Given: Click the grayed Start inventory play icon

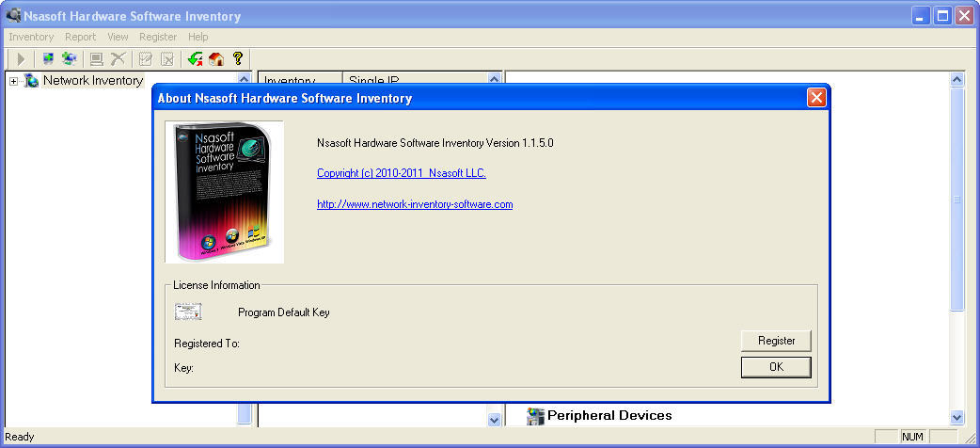Looking at the screenshot, I should (21, 59).
